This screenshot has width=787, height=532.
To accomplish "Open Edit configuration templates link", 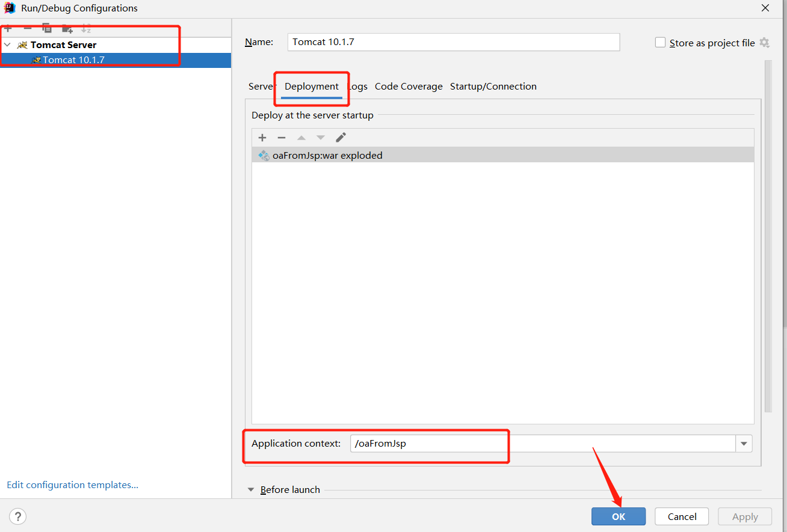I will (x=72, y=485).
